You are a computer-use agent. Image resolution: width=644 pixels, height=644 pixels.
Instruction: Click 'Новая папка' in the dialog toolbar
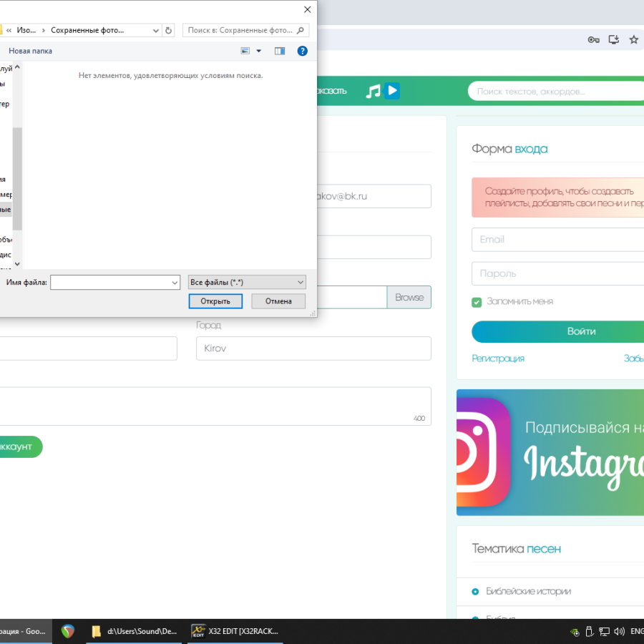30,51
